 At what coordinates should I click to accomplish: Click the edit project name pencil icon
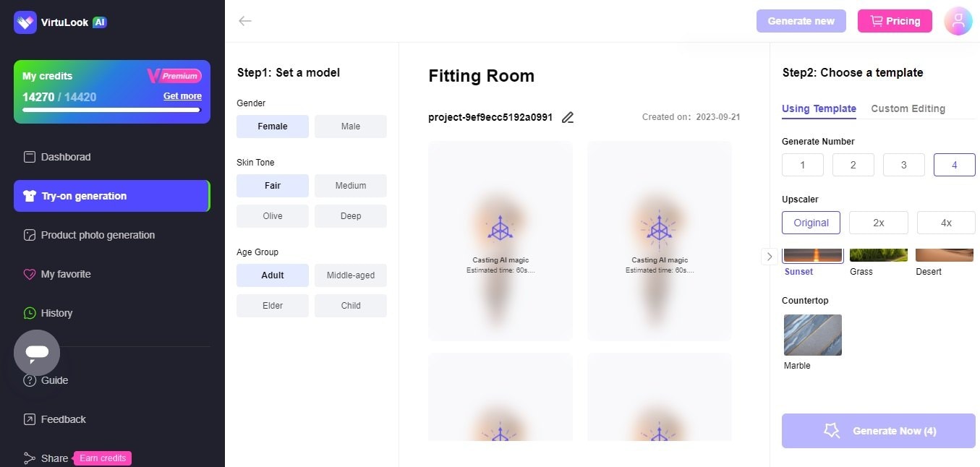568,117
